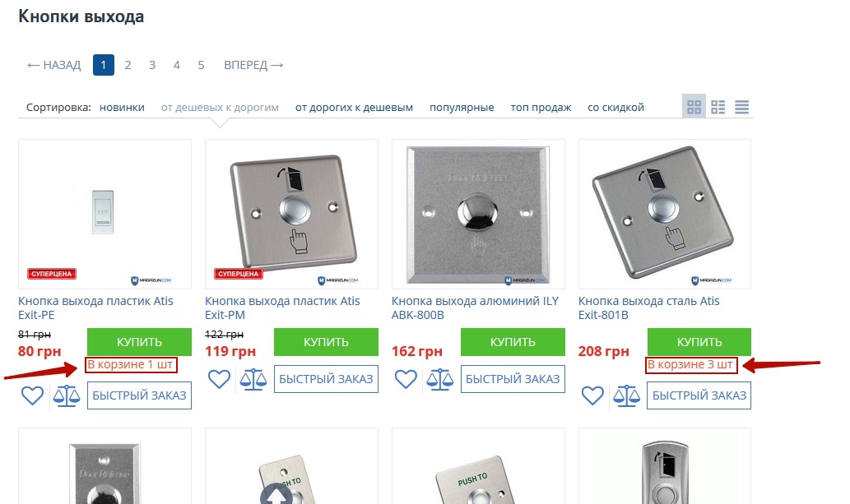
Task: Sort by «новинки»
Action: pos(122,108)
